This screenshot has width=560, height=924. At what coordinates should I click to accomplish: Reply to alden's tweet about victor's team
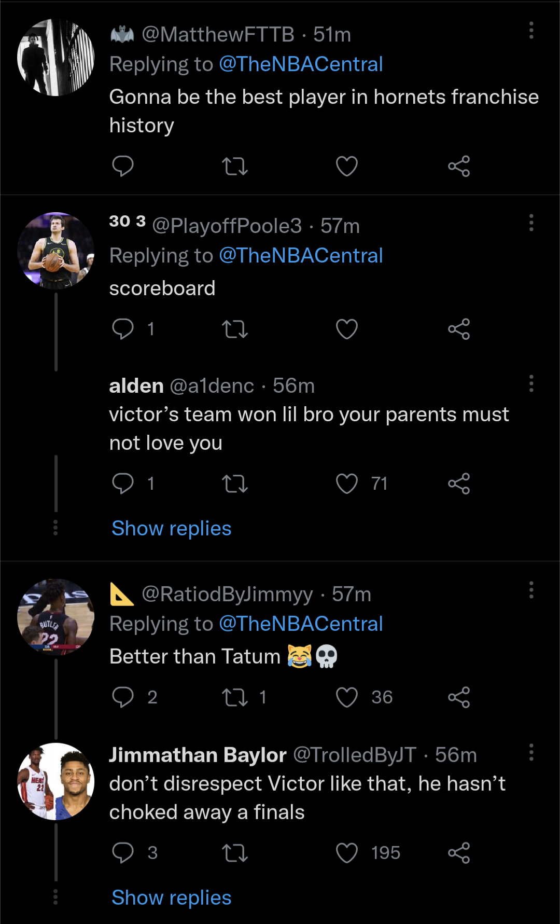(123, 484)
